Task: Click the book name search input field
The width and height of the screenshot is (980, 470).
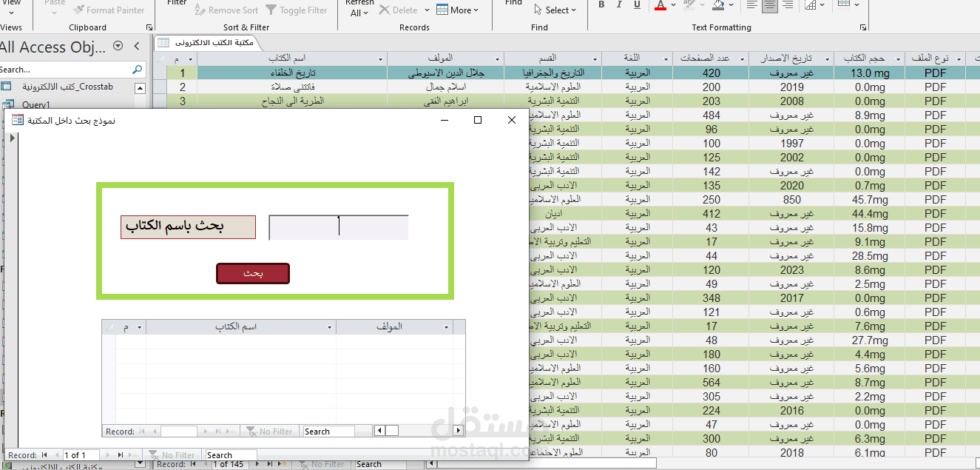Action: (x=339, y=228)
